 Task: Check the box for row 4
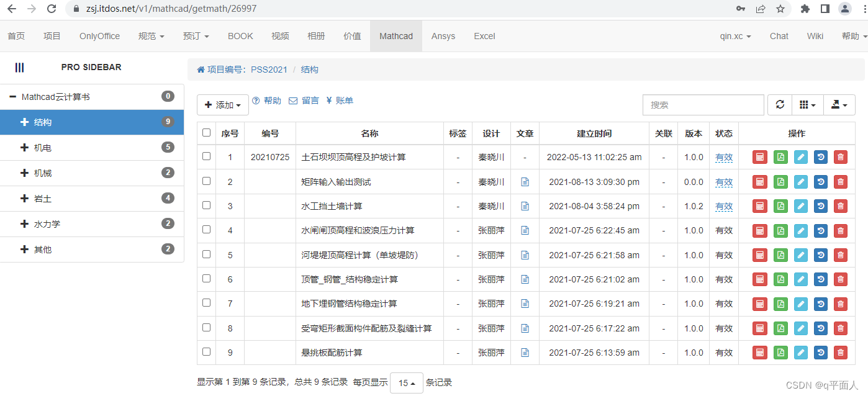207,230
